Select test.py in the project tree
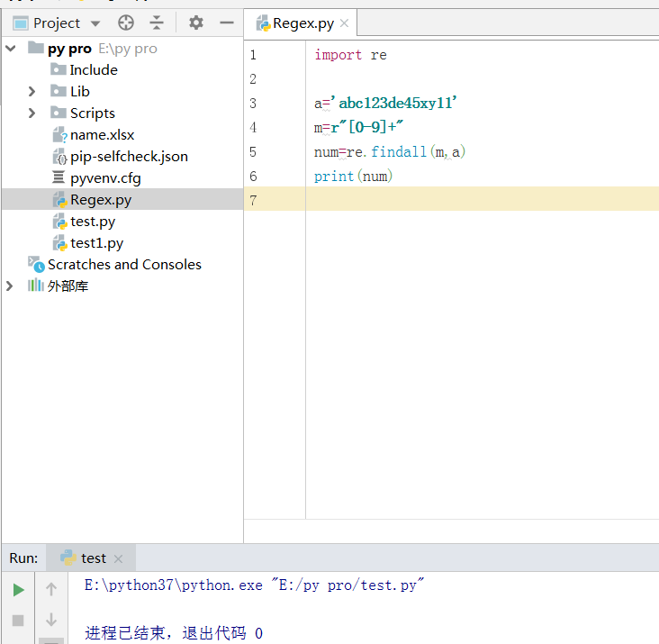 (x=93, y=222)
